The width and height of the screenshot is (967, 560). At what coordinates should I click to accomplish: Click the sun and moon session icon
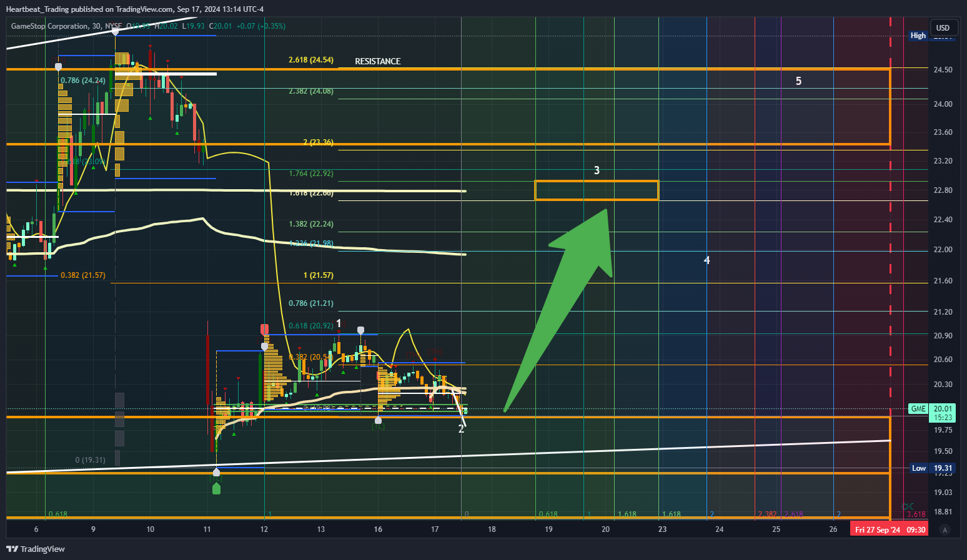click(908, 506)
